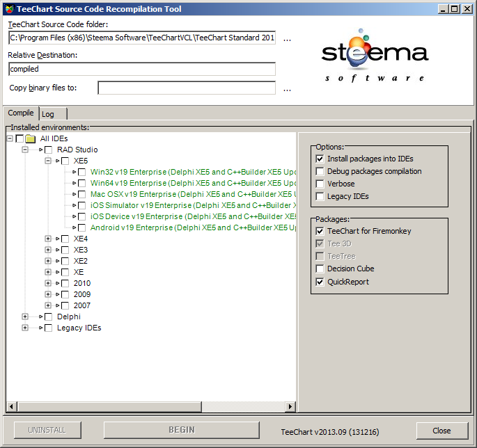This screenshot has width=477, height=448.
Task: Switch to the Compile tab
Action: tap(21, 113)
